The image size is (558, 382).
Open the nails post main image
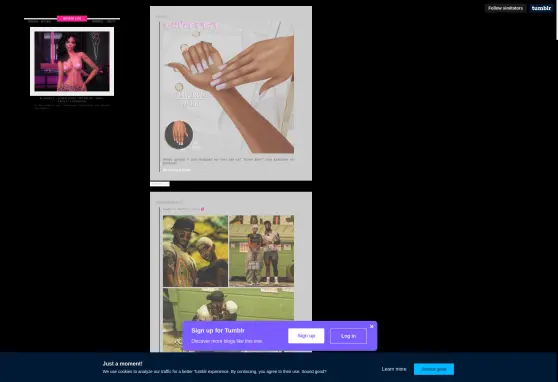coord(228,87)
